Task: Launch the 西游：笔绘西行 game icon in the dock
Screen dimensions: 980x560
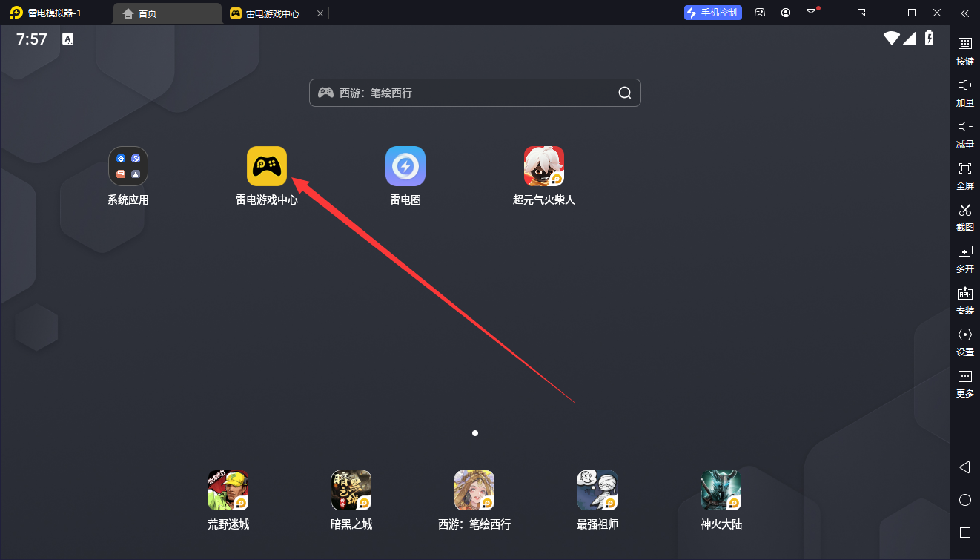Action: [x=474, y=490]
